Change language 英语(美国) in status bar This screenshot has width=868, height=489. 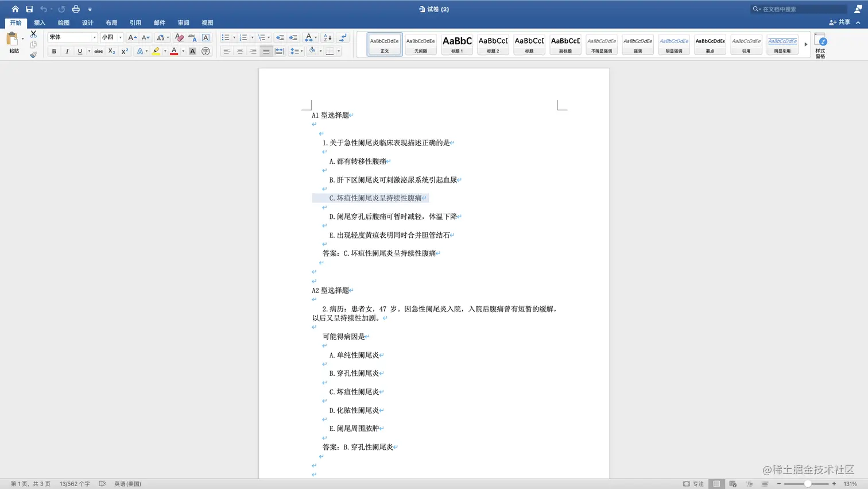[127, 484]
